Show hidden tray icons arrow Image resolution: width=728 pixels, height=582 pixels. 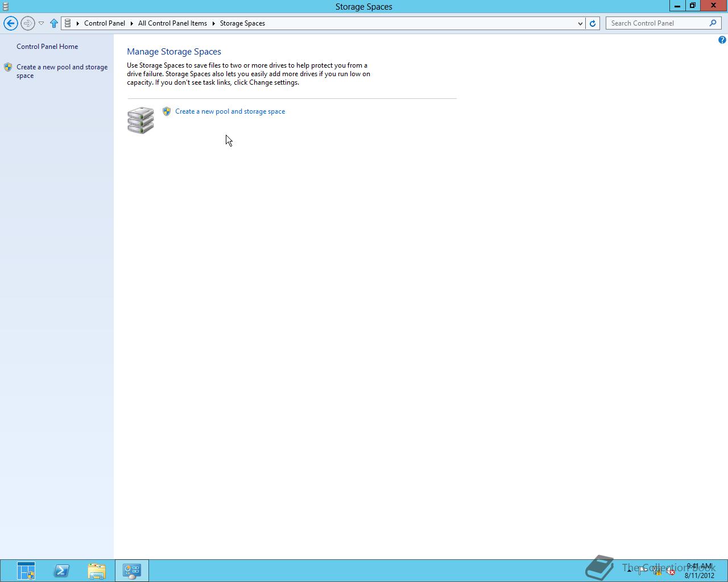click(x=629, y=571)
